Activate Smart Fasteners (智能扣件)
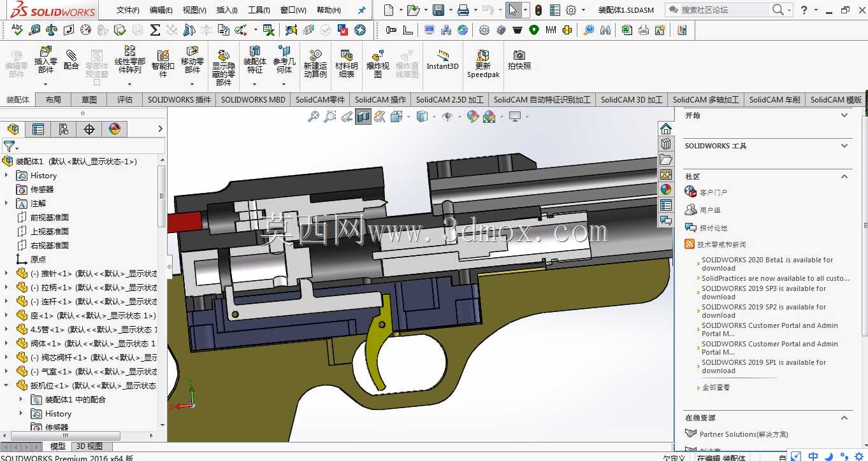Viewport: 868px width, 461px height. 163,62
